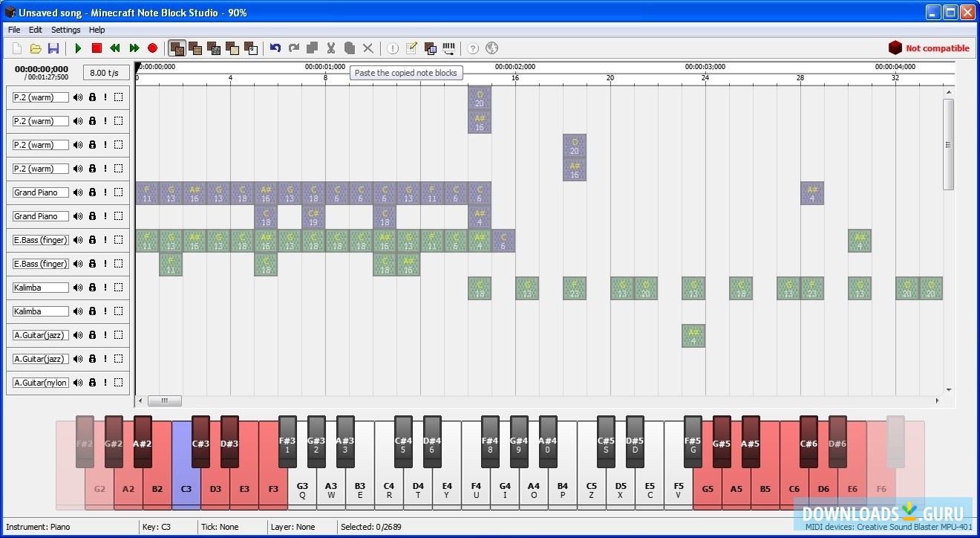Stop playback with the red square
The height and width of the screenshot is (538, 980).
click(x=97, y=48)
